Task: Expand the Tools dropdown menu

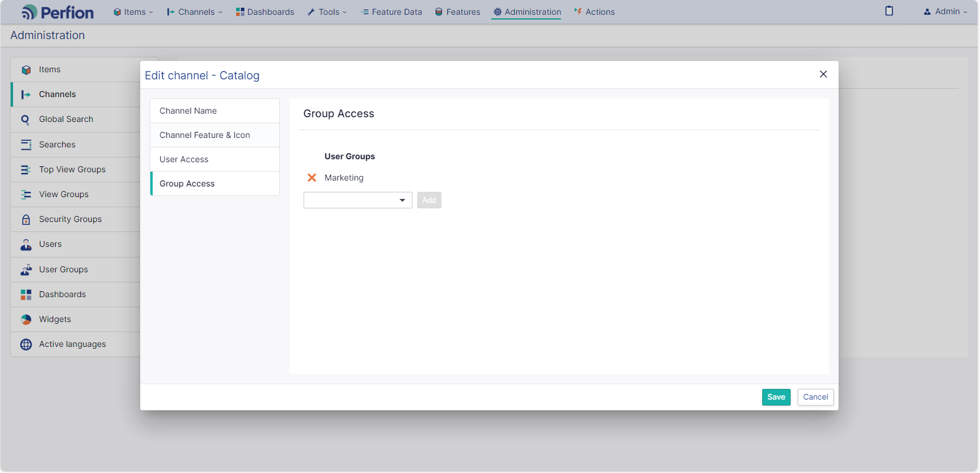Action: pyautogui.click(x=327, y=12)
